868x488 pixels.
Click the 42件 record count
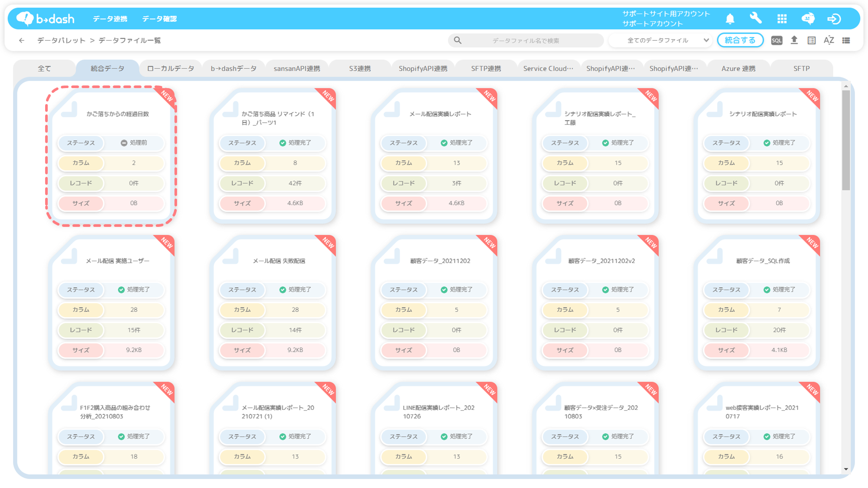(x=295, y=183)
